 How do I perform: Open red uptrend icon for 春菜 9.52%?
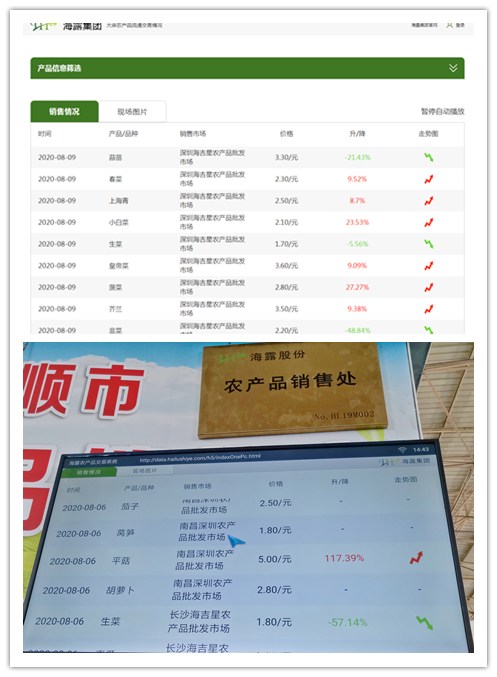tap(428, 179)
